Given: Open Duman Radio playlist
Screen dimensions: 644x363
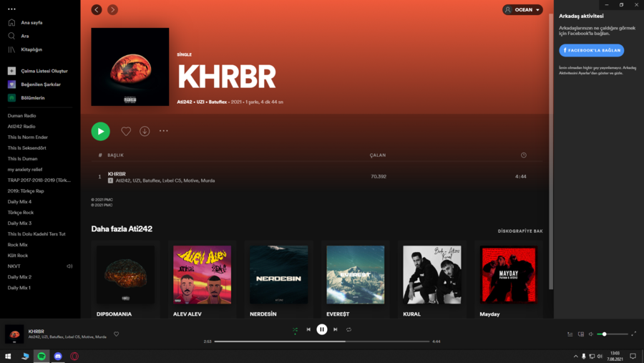Looking at the screenshot, I should point(21,116).
